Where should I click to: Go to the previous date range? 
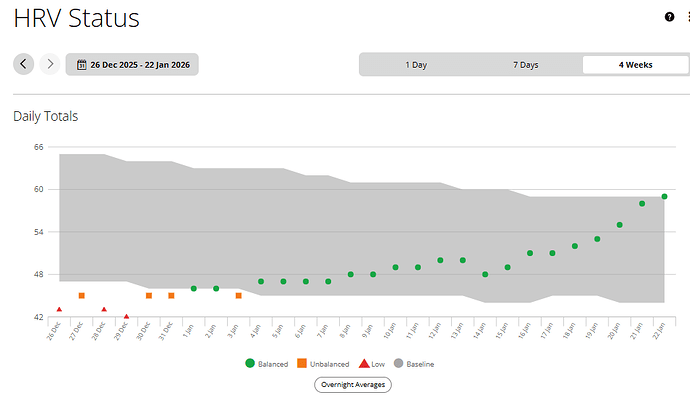pos(23,64)
